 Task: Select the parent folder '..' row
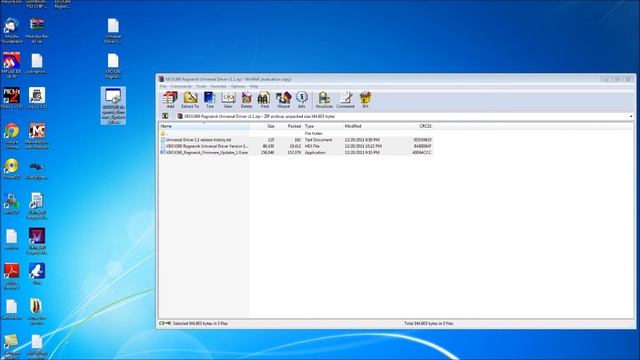point(296,133)
